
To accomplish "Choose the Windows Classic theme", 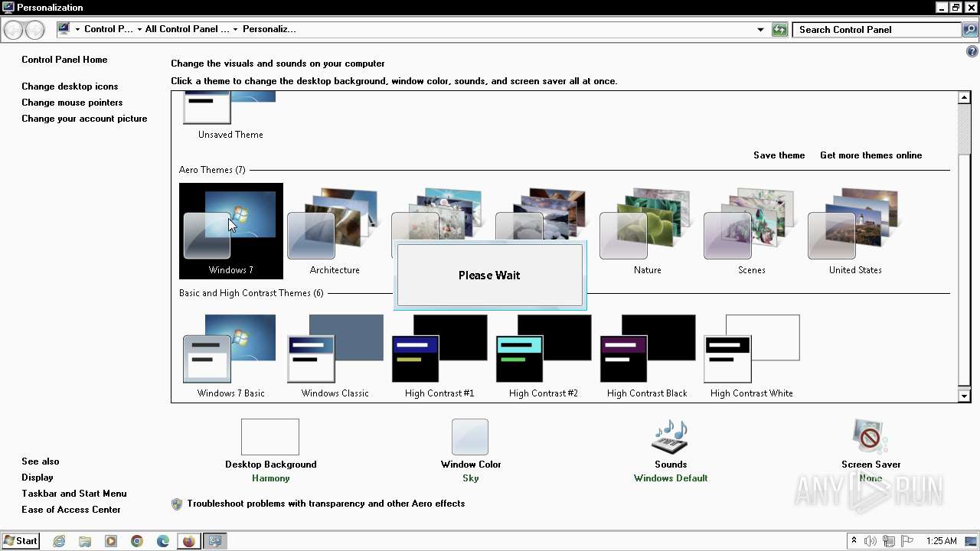I will (335, 355).
